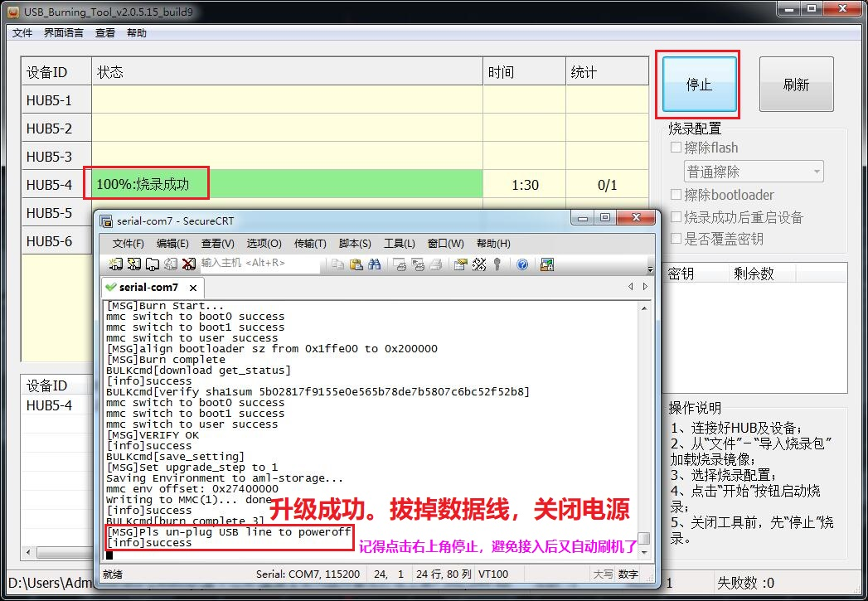Image resolution: width=868 pixels, height=601 pixels.
Task: Open the 文件 menu in USB Burning Tool
Action: click(x=22, y=32)
